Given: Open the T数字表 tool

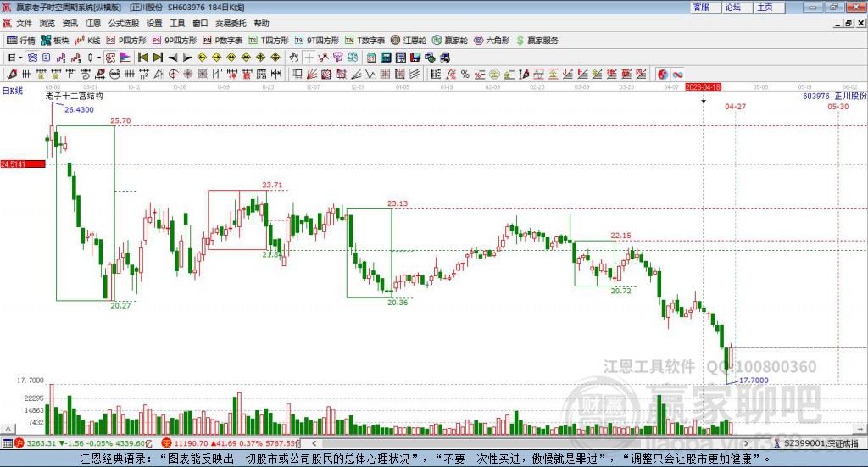Looking at the screenshot, I should point(364,41).
